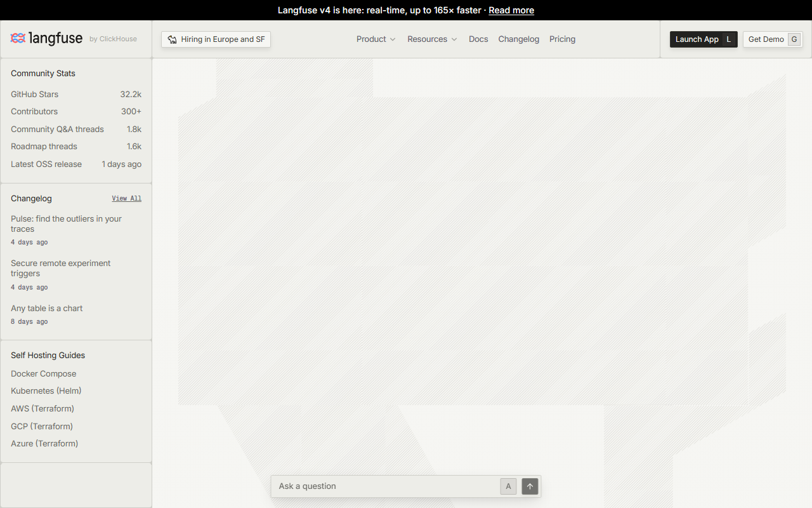Open the AWS (Terraform) guide
Screen dimensions: 812x508
43,409
